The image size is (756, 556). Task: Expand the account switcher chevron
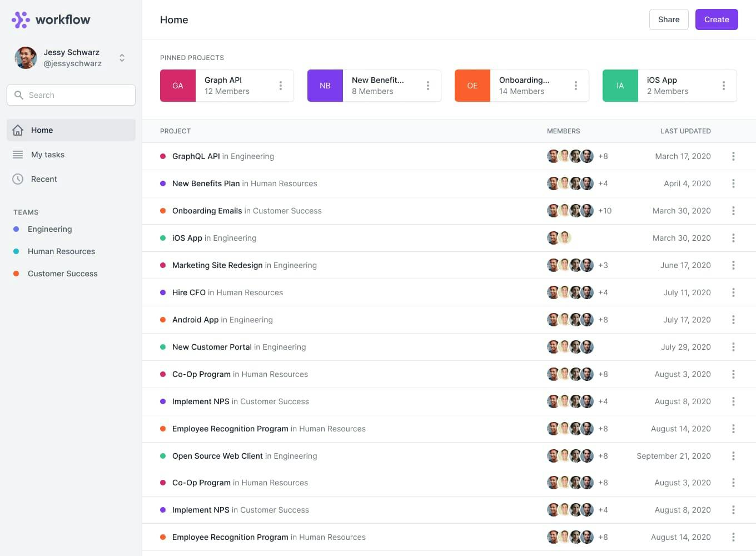122,58
